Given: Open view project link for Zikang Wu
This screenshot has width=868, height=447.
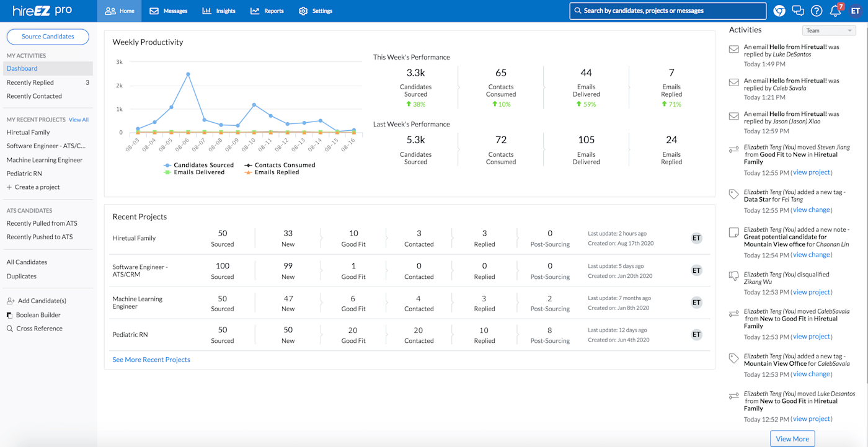Looking at the screenshot, I should (812, 292).
